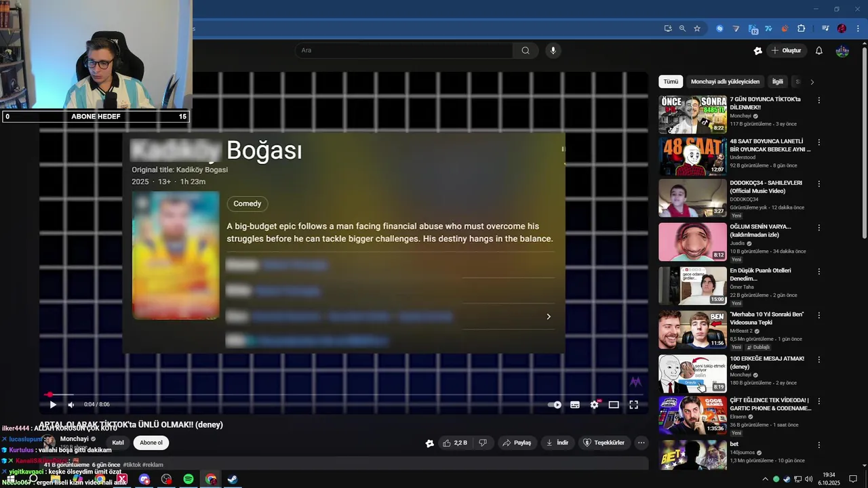Toggle subtitles in the video player
The width and height of the screenshot is (868, 488).
(575, 405)
